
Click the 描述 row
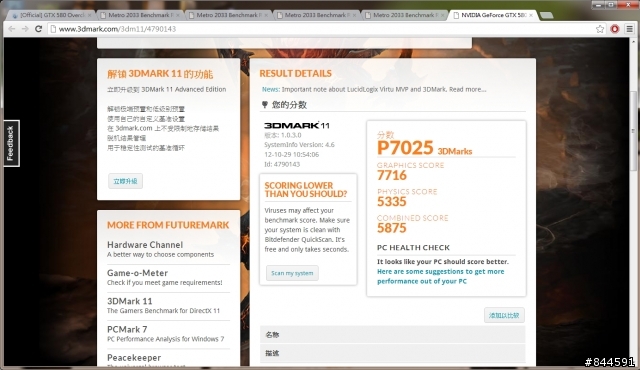[x=393, y=353]
